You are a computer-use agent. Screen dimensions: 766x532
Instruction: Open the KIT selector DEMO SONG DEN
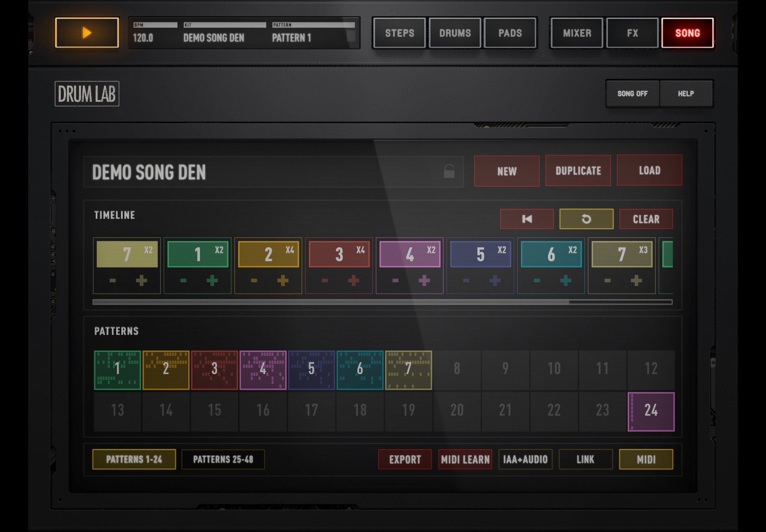(224, 33)
